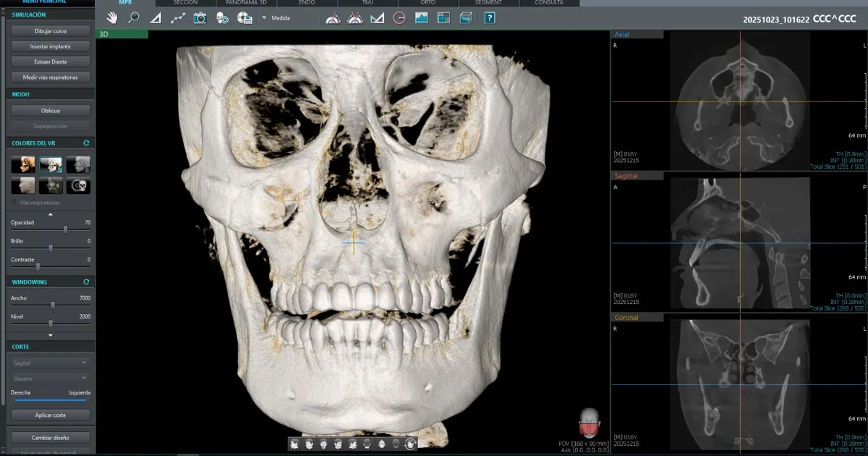Reset Windowing with refresh icon

coord(86,282)
